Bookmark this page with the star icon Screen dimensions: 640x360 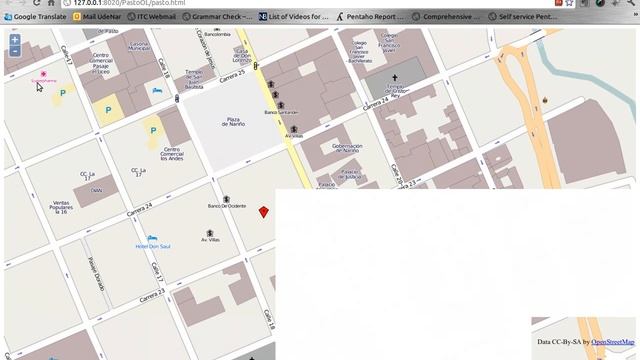click(569, 3)
